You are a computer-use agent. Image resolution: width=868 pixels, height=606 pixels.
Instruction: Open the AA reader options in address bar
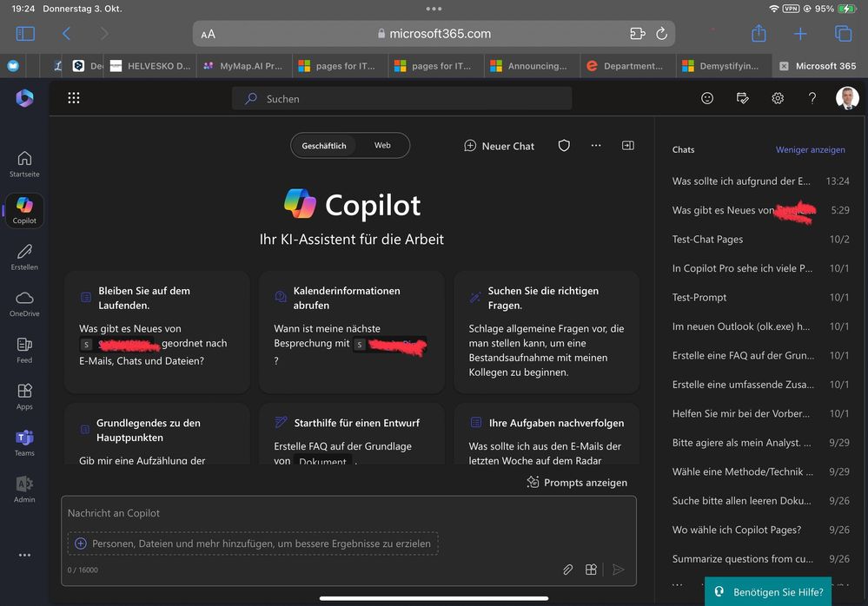(x=209, y=34)
